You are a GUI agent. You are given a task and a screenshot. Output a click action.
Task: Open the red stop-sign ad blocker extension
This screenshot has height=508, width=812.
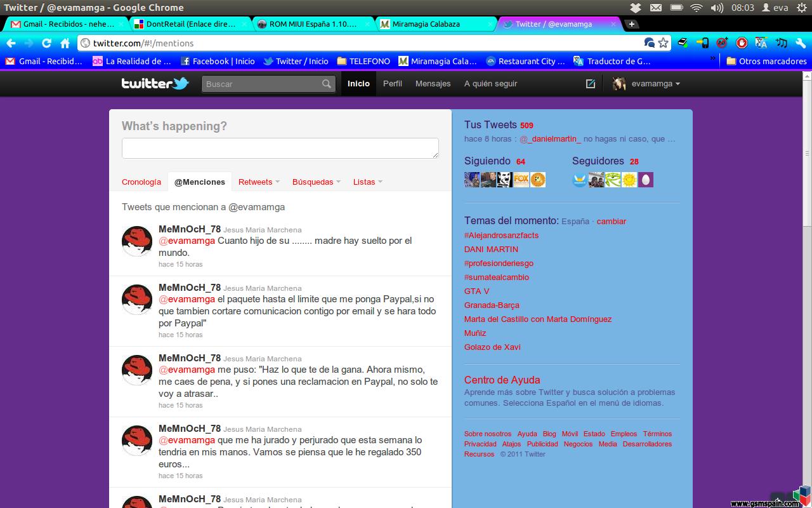pyautogui.click(x=742, y=43)
